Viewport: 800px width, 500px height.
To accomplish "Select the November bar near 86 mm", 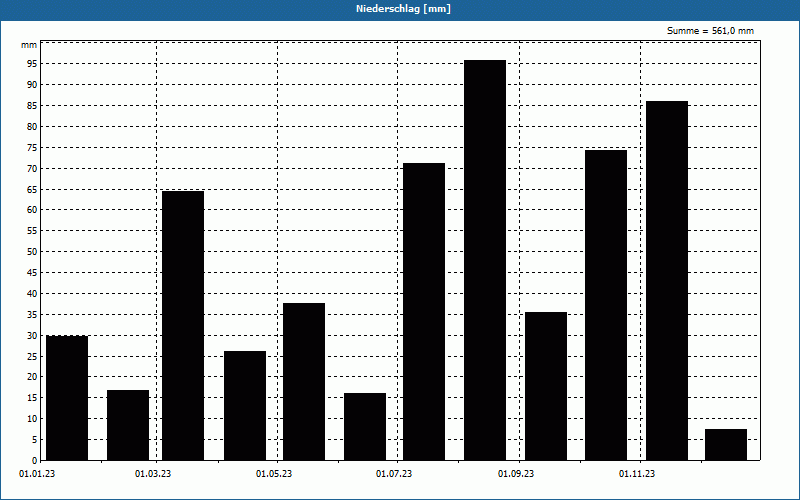I will coord(667,281).
